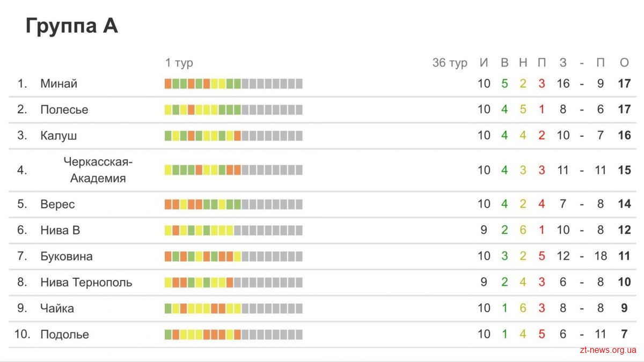Select the Чайка team name
Screen dimensions: 644x362
point(57,308)
